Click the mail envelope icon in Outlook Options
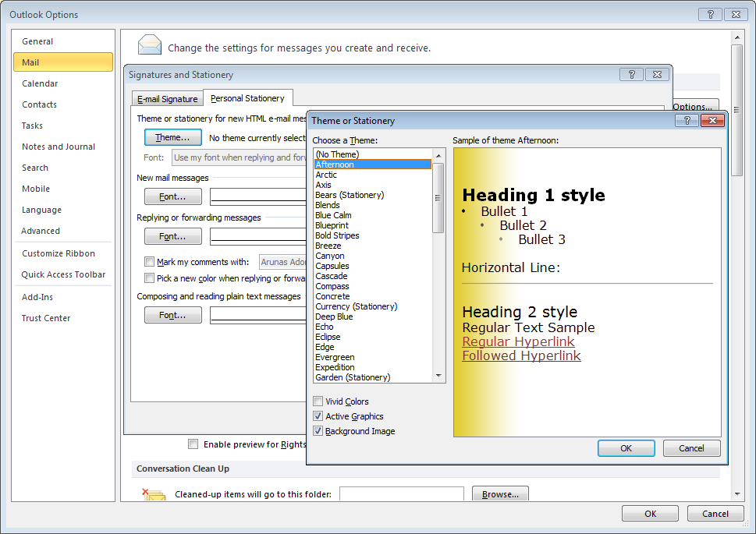 (x=150, y=44)
